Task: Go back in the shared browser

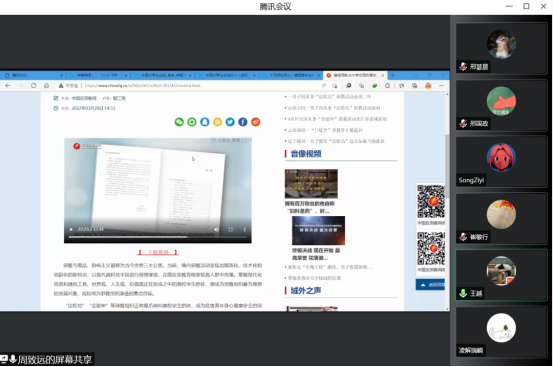Action: pyautogui.click(x=8, y=86)
